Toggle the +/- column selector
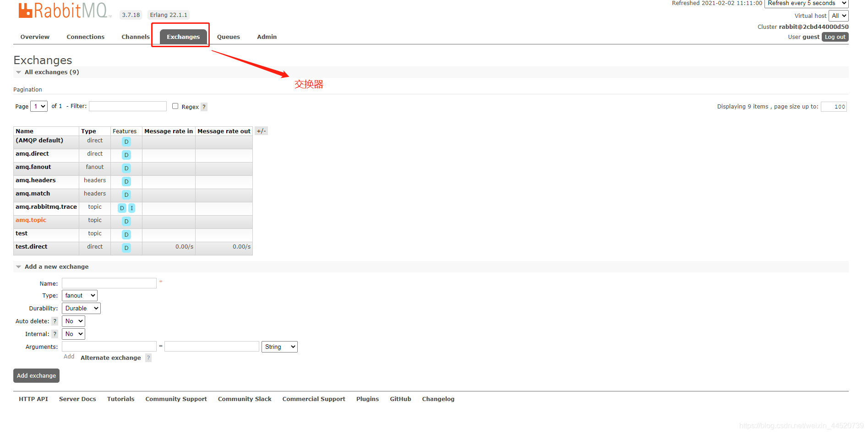Viewport: 868px width, 434px height. point(261,131)
